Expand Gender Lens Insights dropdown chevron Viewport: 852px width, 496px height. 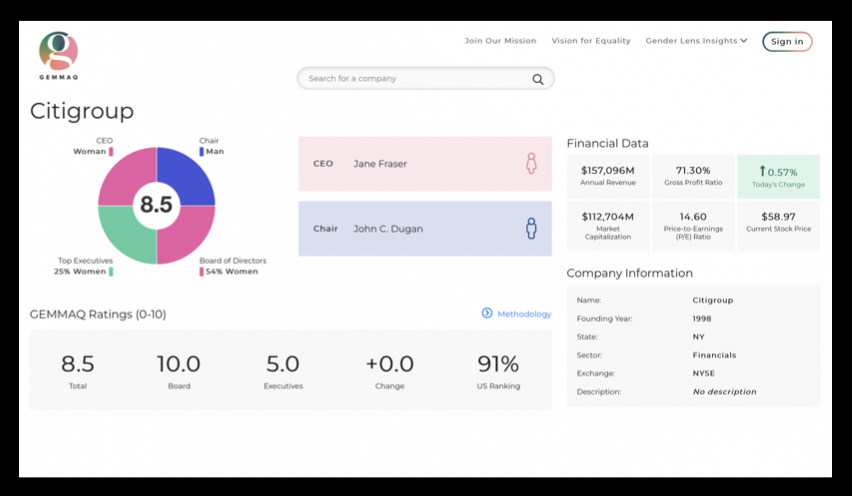pyautogui.click(x=744, y=41)
